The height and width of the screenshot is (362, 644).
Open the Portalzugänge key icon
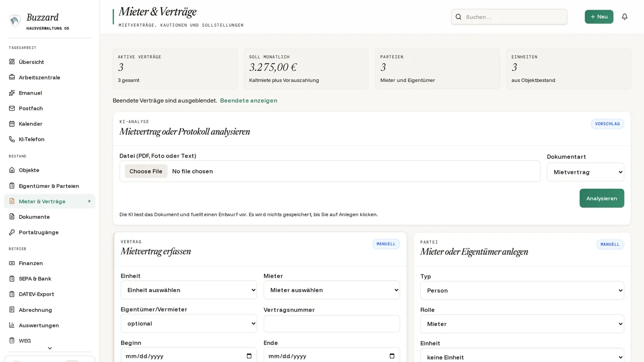click(x=12, y=232)
